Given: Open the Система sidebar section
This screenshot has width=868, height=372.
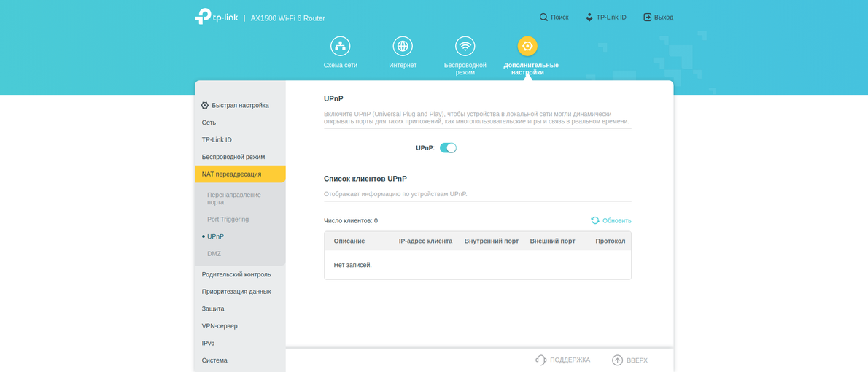Looking at the screenshot, I should [240, 360].
